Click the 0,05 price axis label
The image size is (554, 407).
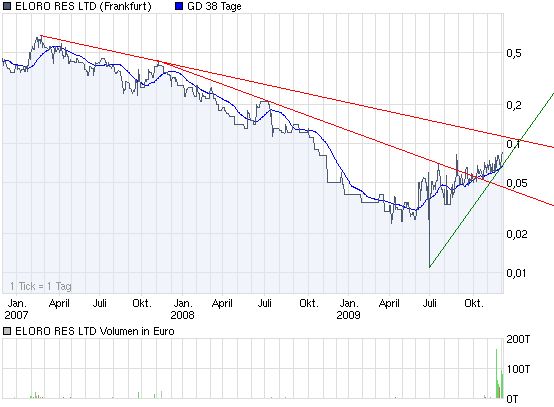point(517,183)
